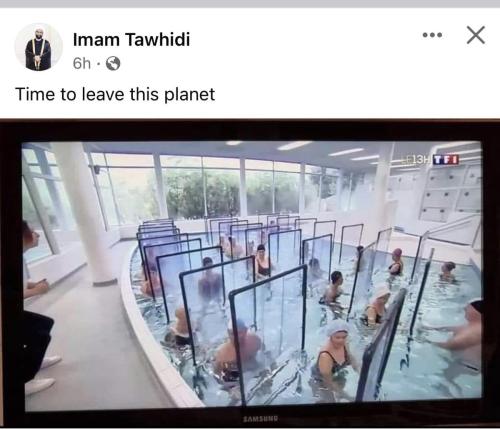Open the post via the 6h timestamp

point(82,63)
